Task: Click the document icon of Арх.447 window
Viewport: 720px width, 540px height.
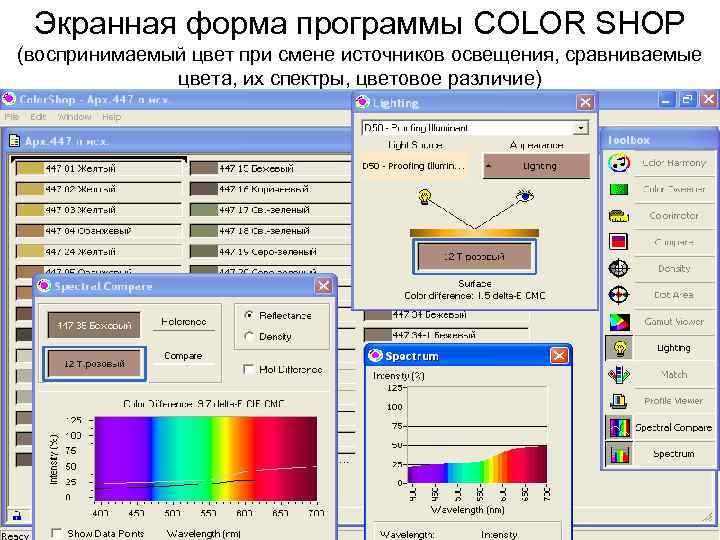Action: coord(14,141)
